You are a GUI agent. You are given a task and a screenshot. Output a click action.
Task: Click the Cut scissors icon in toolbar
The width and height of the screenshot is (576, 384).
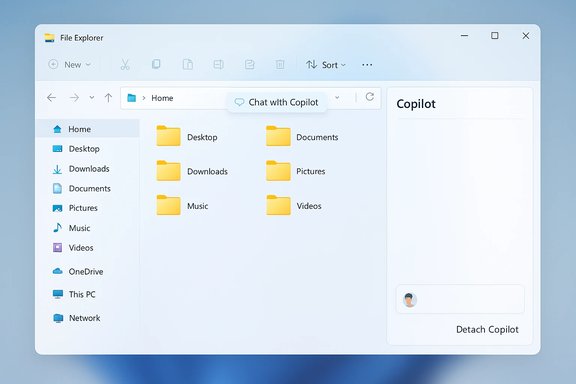click(x=125, y=65)
